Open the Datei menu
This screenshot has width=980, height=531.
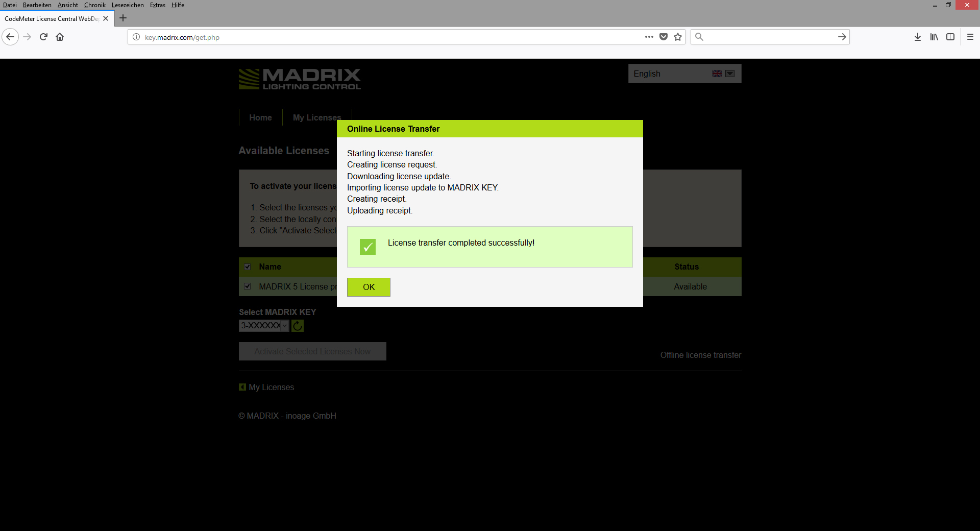pos(10,5)
